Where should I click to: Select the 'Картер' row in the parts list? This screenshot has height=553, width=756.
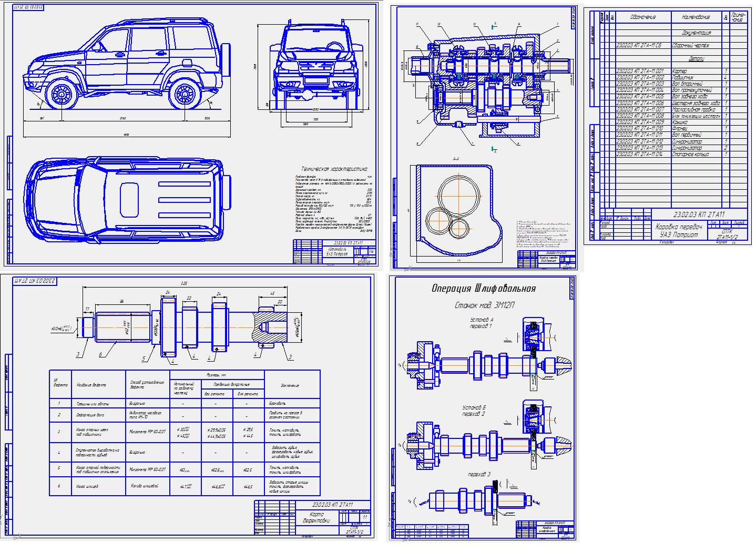coord(679,71)
